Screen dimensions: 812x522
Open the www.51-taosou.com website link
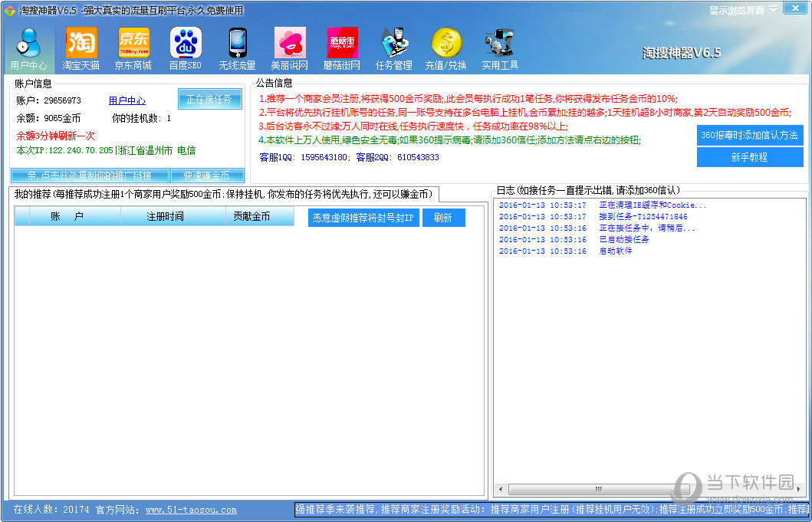(191, 510)
